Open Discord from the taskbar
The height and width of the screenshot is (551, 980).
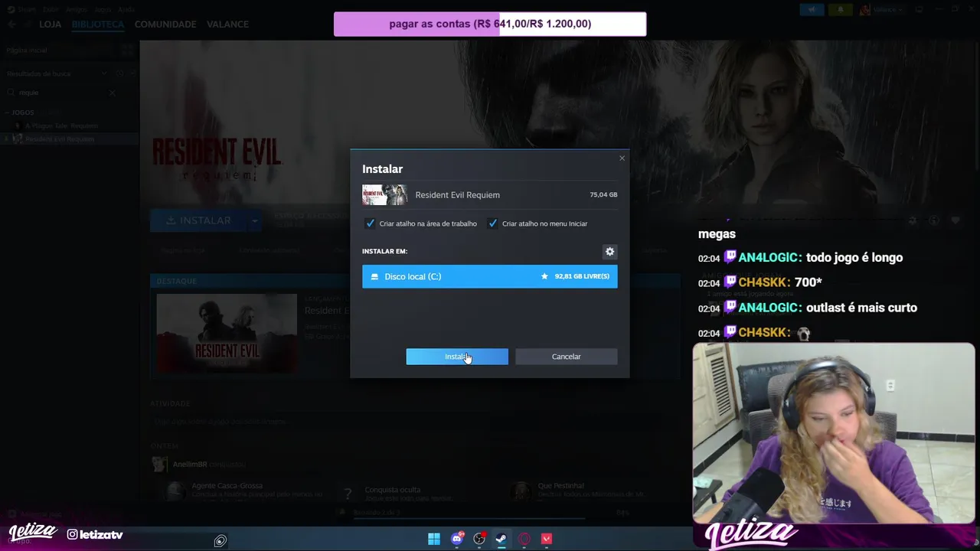457,539
